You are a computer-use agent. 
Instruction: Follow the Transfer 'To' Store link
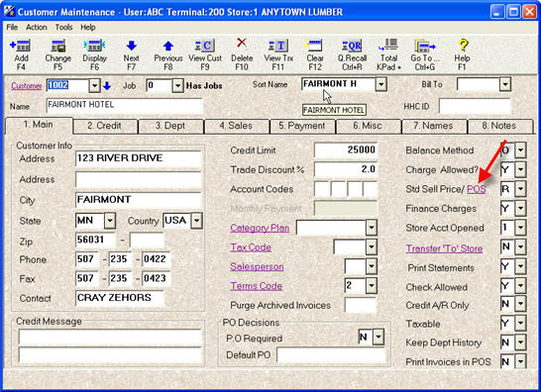[444, 248]
